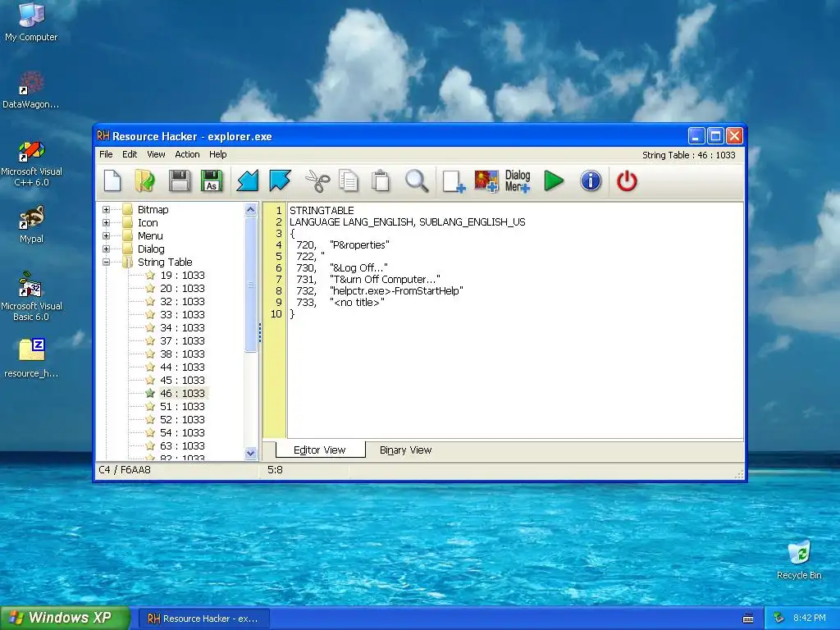Select string table entry 44 : 1033
The width and height of the screenshot is (840, 630).
pyautogui.click(x=182, y=367)
